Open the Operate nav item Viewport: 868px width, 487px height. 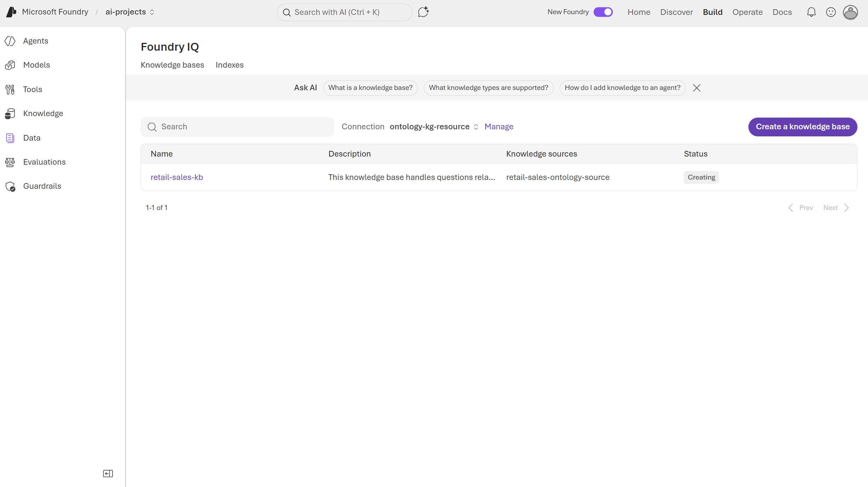point(747,12)
